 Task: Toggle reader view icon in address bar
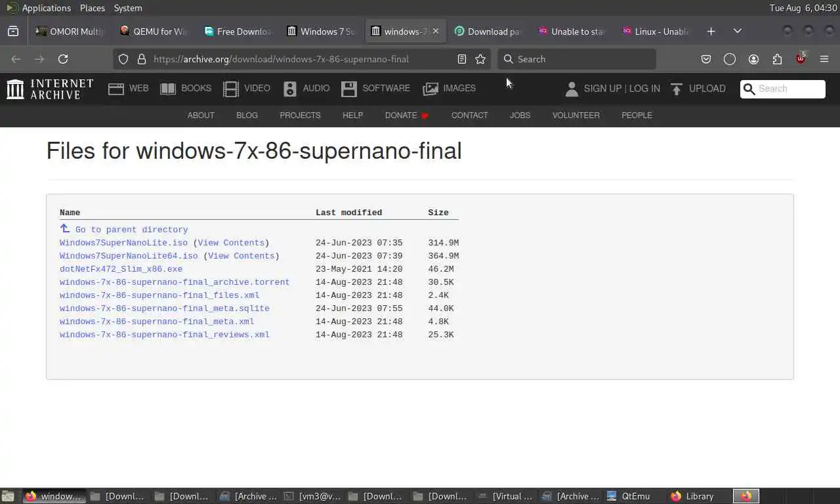click(462, 59)
